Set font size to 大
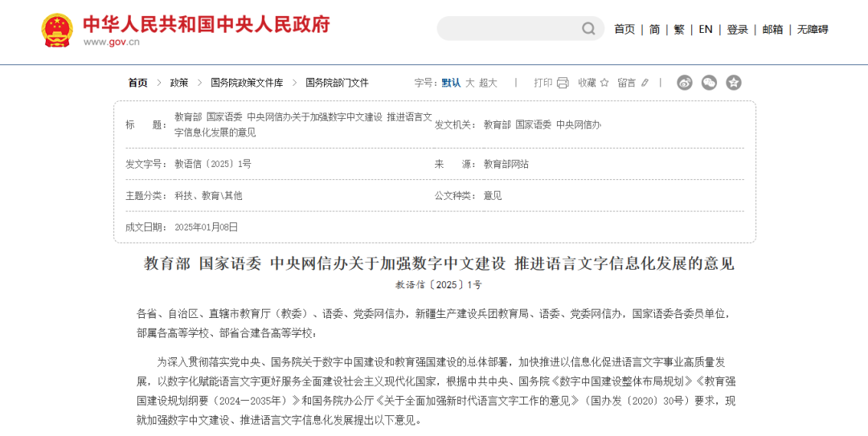 pyautogui.click(x=470, y=83)
